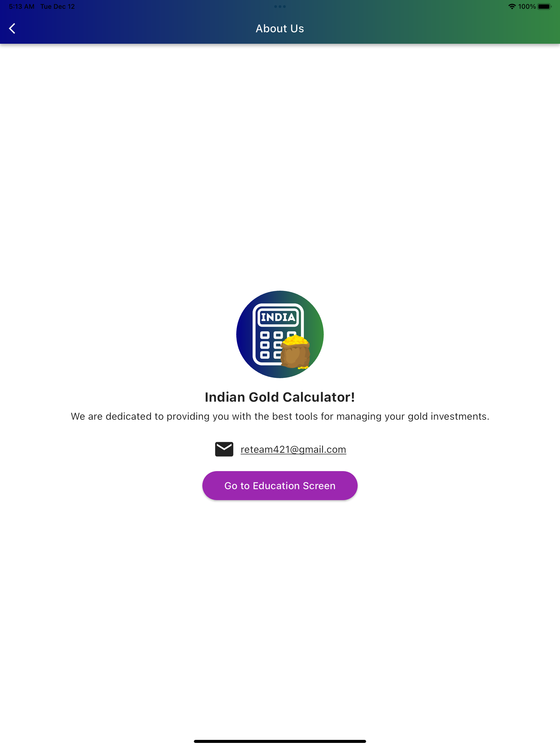The width and height of the screenshot is (560, 747).
Task: Click the home indicator bar at the bottom
Action: coord(280,741)
